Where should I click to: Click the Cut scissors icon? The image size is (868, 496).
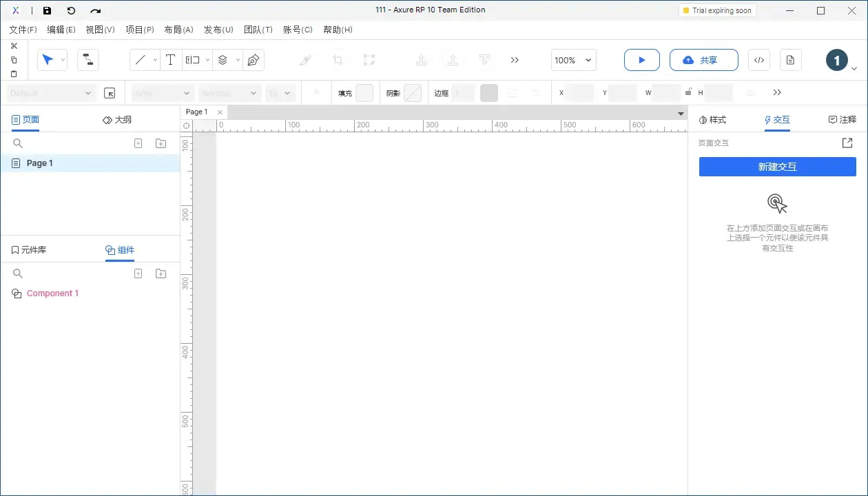pyautogui.click(x=14, y=46)
